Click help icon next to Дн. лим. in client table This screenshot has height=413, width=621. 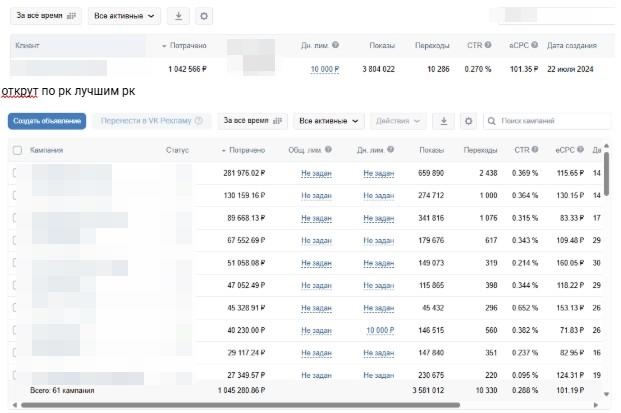pos(335,45)
